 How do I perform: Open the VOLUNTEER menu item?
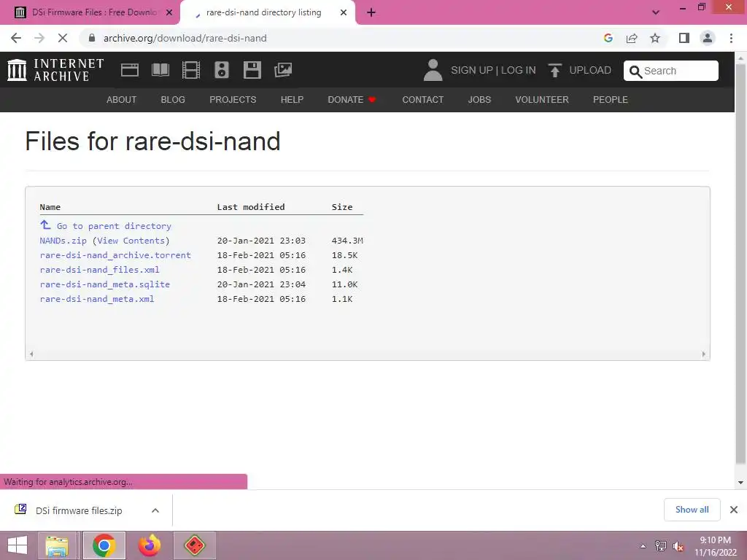[x=542, y=99]
